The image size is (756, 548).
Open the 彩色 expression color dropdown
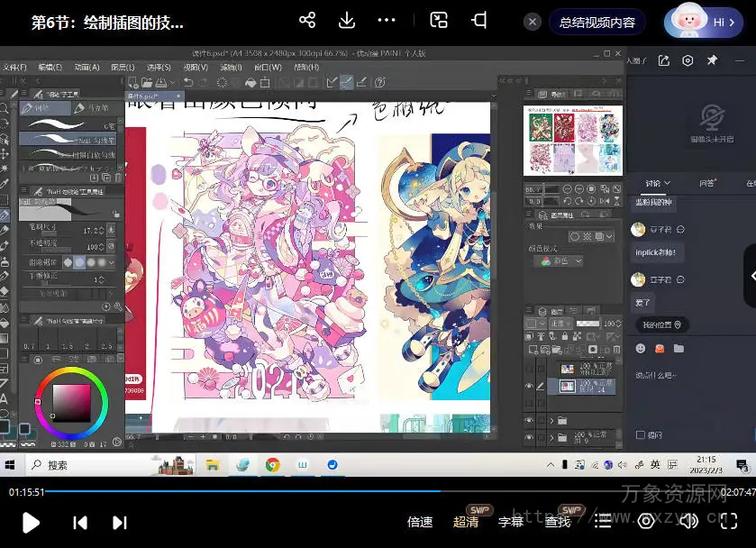pyautogui.click(x=560, y=261)
